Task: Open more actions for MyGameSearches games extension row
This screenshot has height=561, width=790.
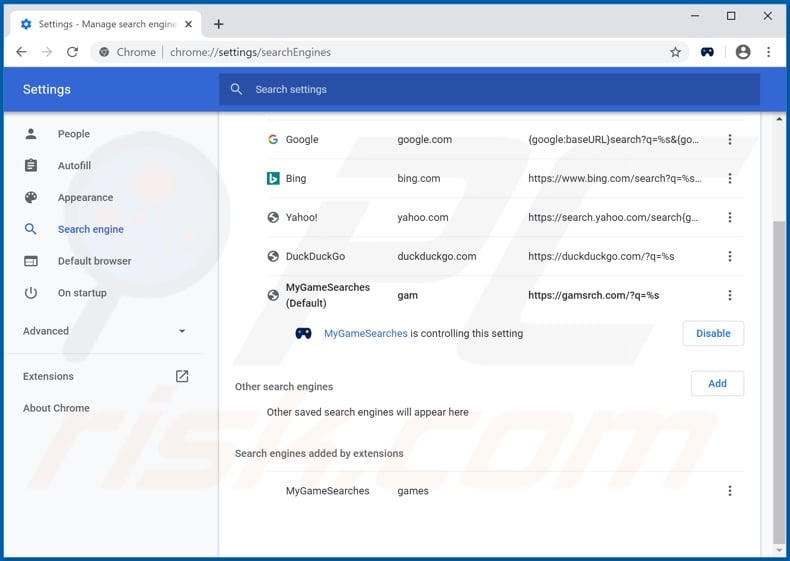Action: coord(730,491)
